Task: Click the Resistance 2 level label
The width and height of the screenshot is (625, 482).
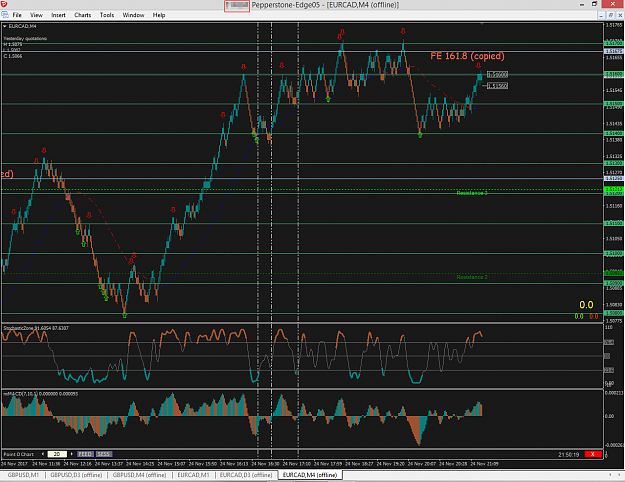Action: coord(472,277)
